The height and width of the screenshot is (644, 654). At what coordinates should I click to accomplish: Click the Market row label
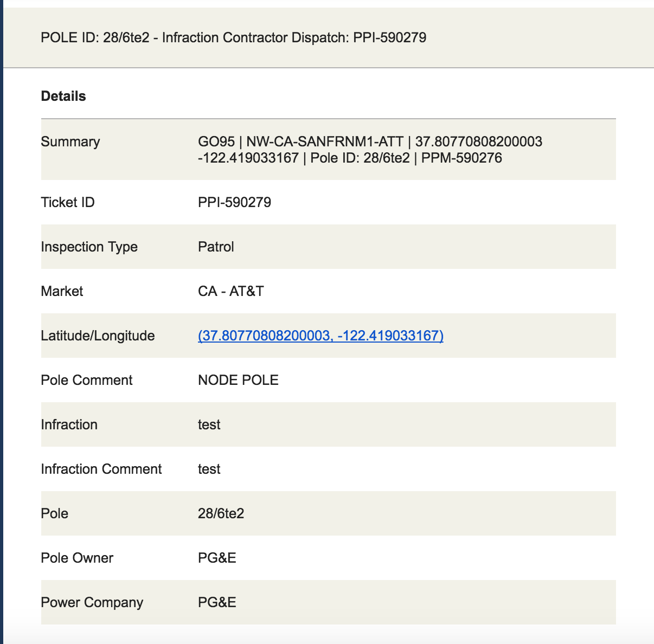tap(62, 292)
